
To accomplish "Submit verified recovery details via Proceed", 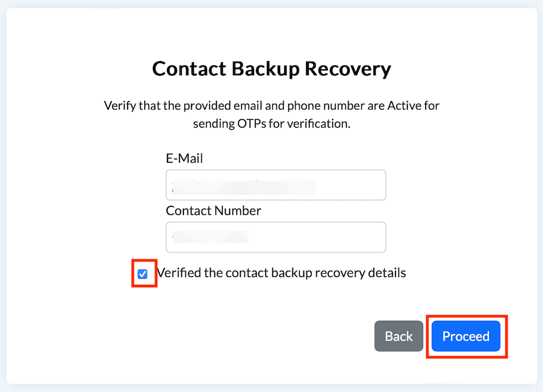I will pos(466,336).
